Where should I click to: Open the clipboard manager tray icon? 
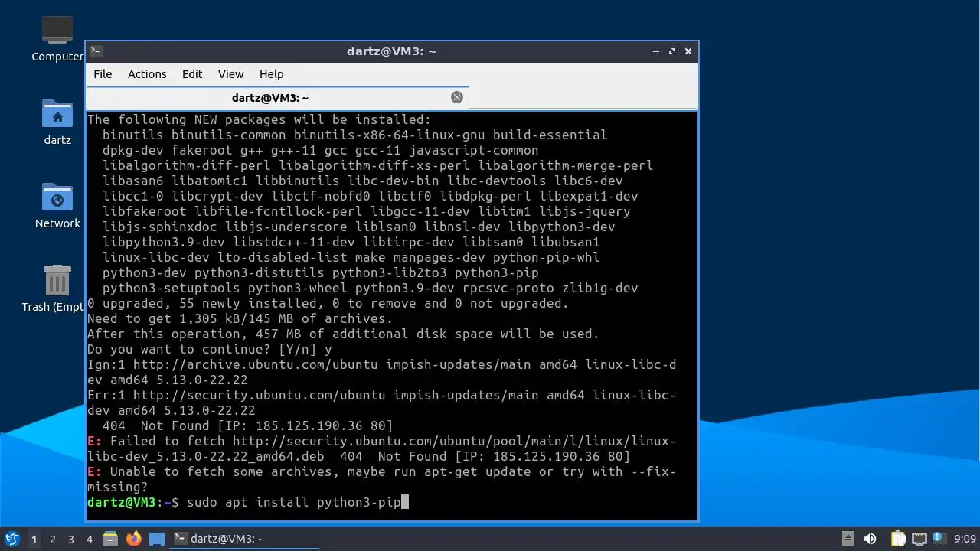pyautogui.click(x=898, y=539)
